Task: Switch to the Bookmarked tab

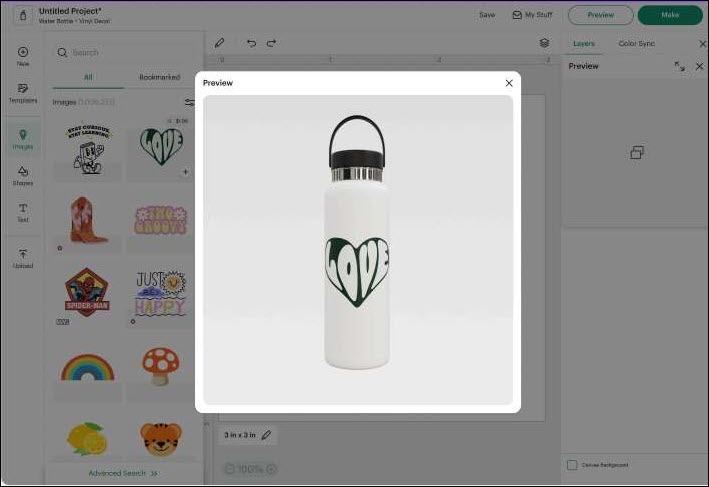Action: tap(159, 77)
